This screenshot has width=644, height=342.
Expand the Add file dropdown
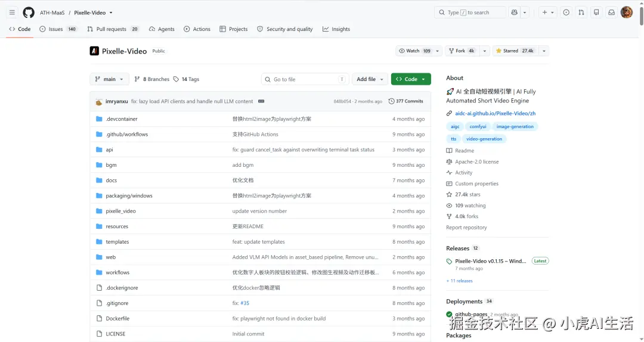point(370,79)
